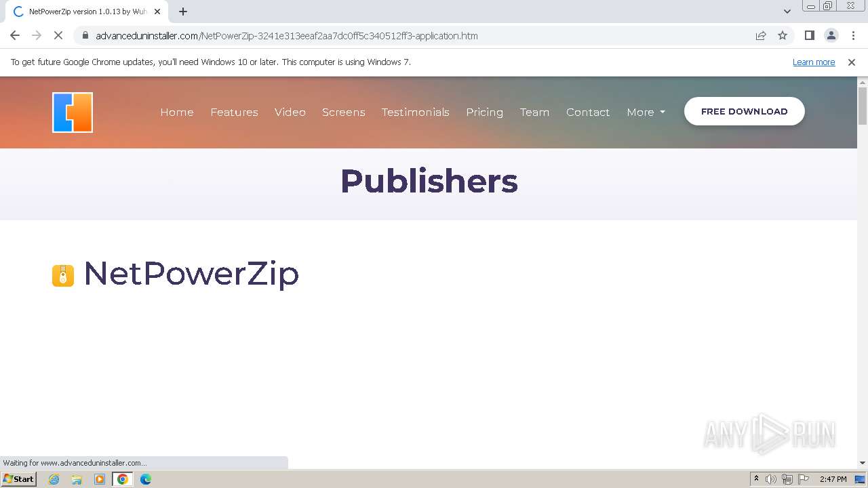Dismiss the Chrome update notification bar
This screenshot has width=868, height=488.
click(852, 62)
